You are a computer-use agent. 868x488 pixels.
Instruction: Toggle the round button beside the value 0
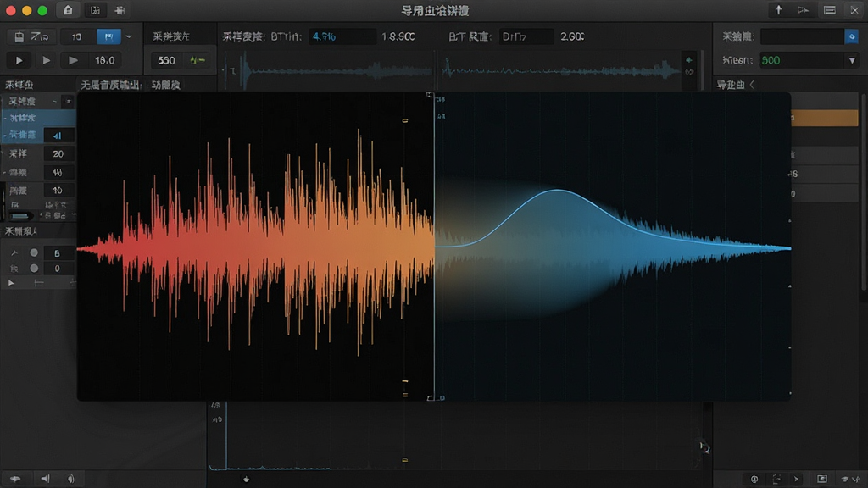[34, 269]
